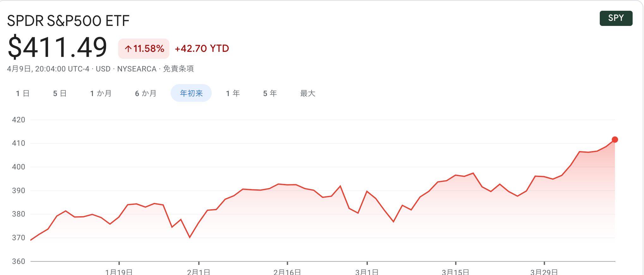Click the green SPY ticker badge
The height and width of the screenshot is (275, 644).
click(616, 18)
